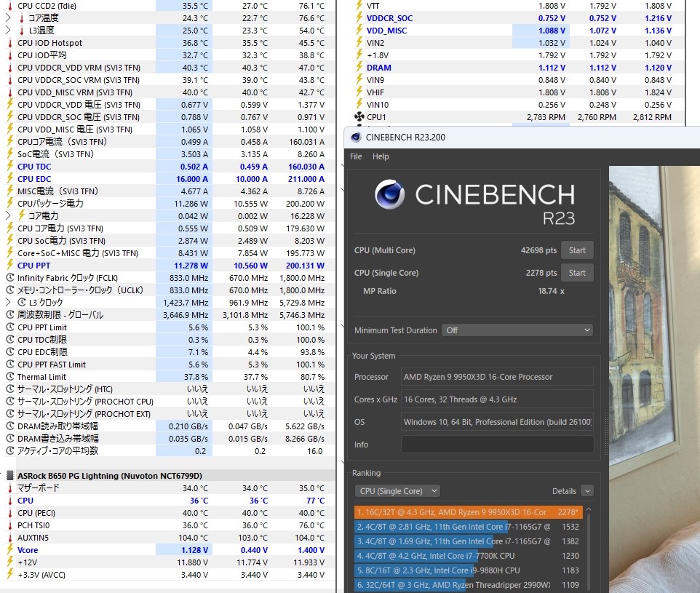Click the lightning icon next to VDDCR_SOC
Screen dimensions: 700x593
[x=358, y=18]
